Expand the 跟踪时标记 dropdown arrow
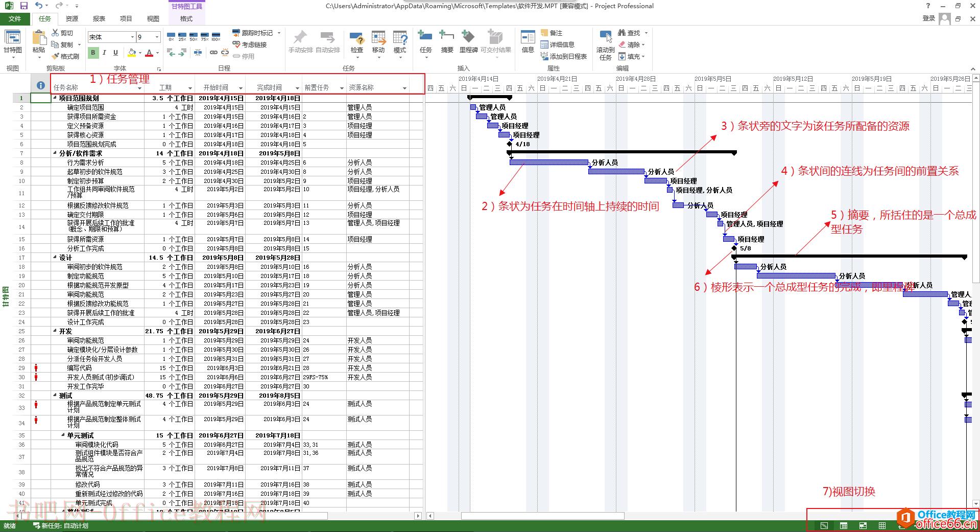Screen dimensions: 980x532 (279, 33)
